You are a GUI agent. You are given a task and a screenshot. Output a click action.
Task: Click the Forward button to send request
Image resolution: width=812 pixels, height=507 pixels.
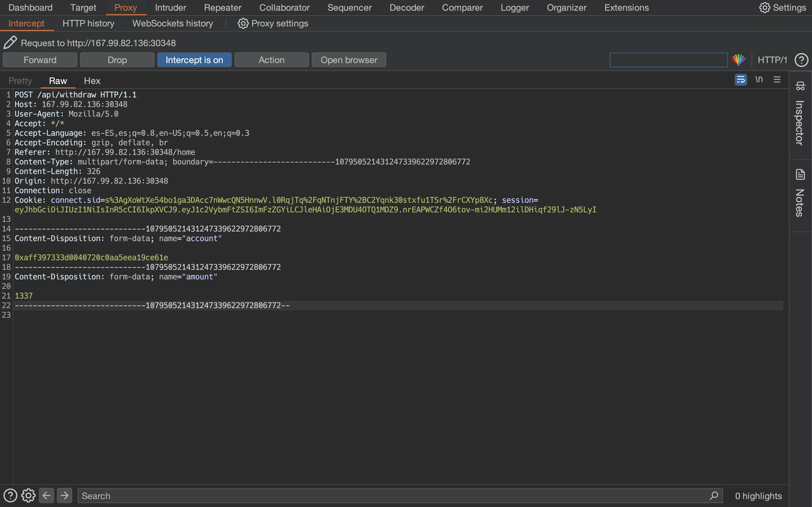click(40, 60)
